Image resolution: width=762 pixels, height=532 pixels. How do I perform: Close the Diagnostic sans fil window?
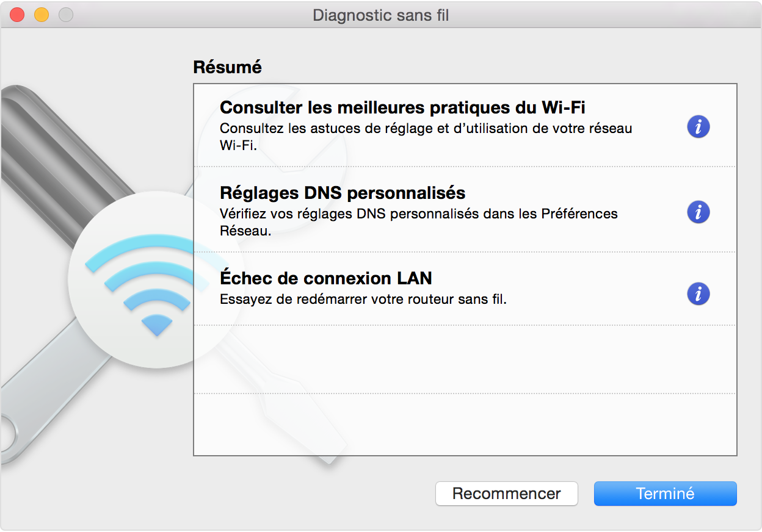tap(17, 15)
